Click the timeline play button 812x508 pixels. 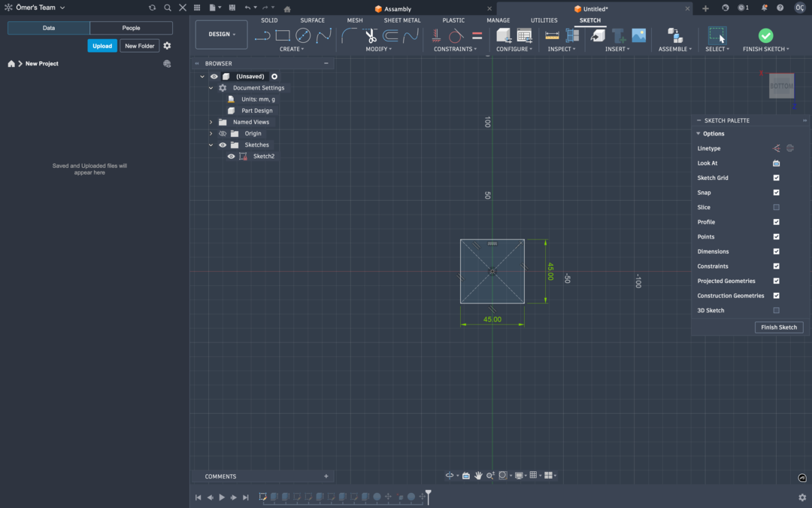pos(222,497)
